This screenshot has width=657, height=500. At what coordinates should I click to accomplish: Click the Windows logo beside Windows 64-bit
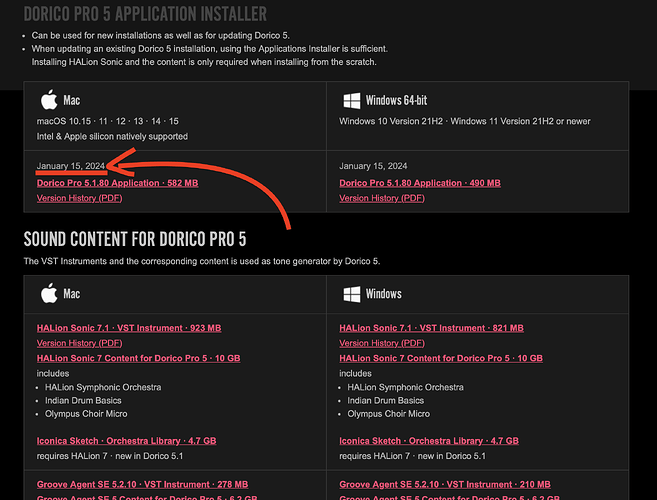352,101
